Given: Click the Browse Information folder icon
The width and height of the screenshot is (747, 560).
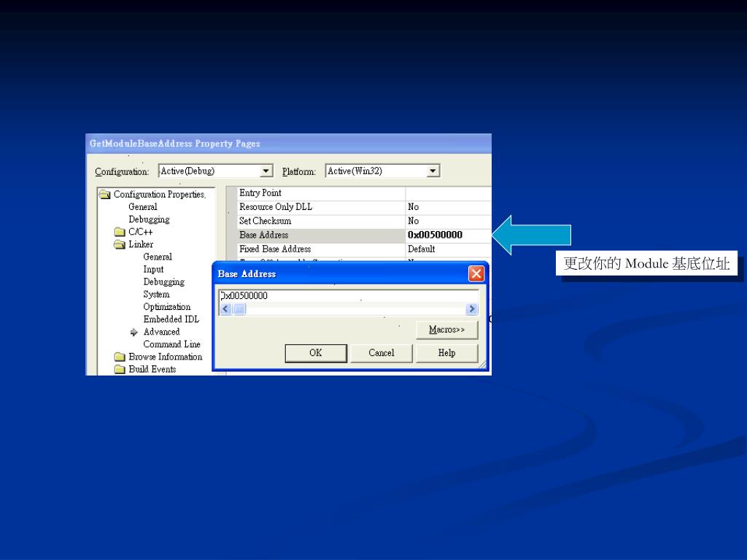Looking at the screenshot, I should pyautogui.click(x=120, y=357).
